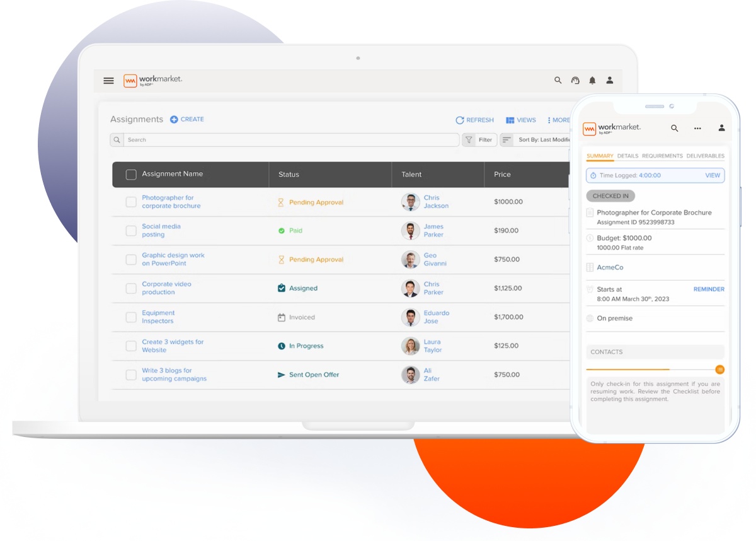The image size is (756, 541).
Task: Click the Price column header
Action: [502, 175]
